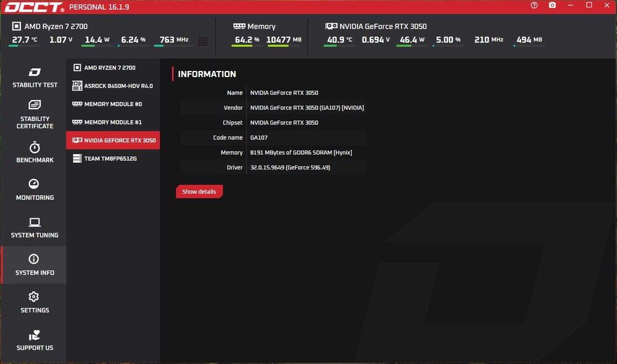Image resolution: width=617 pixels, height=364 pixels.
Task: Click Memory usage 64.2 % reading
Action: [247, 39]
